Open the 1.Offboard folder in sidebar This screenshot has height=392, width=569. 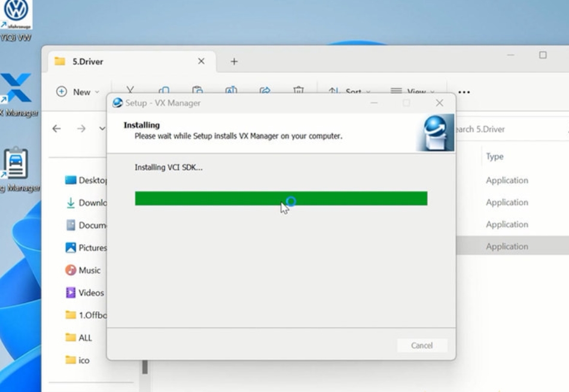(86, 315)
